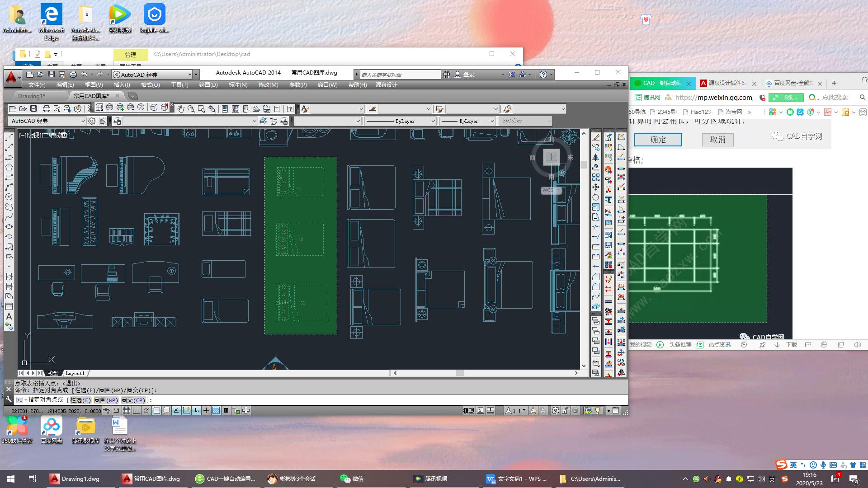868x488 pixels.
Task: Click the QuickCalc calculator icon
Action: 277,109
